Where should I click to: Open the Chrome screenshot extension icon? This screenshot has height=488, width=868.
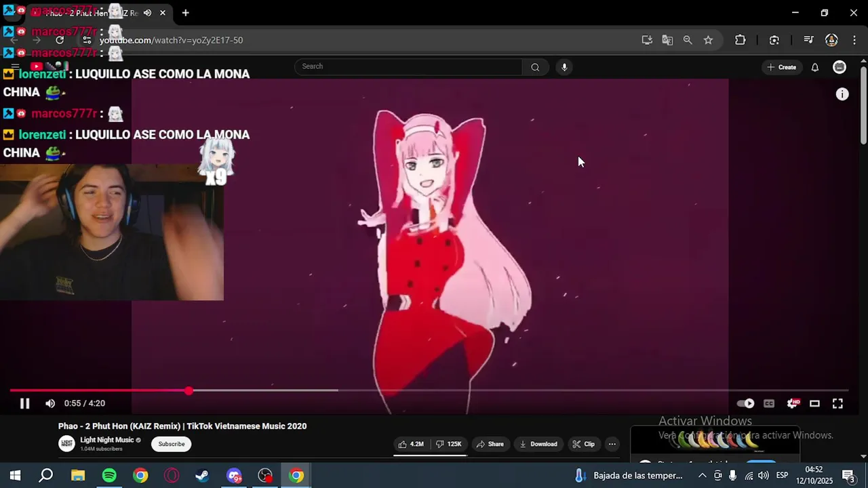(x=774, y=40)
